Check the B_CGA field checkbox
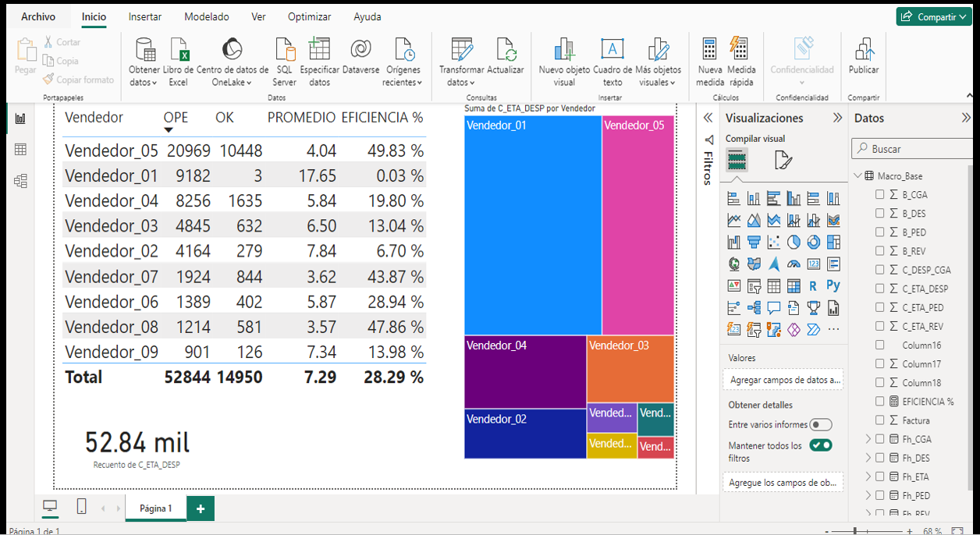 click(x=880, y=195)
